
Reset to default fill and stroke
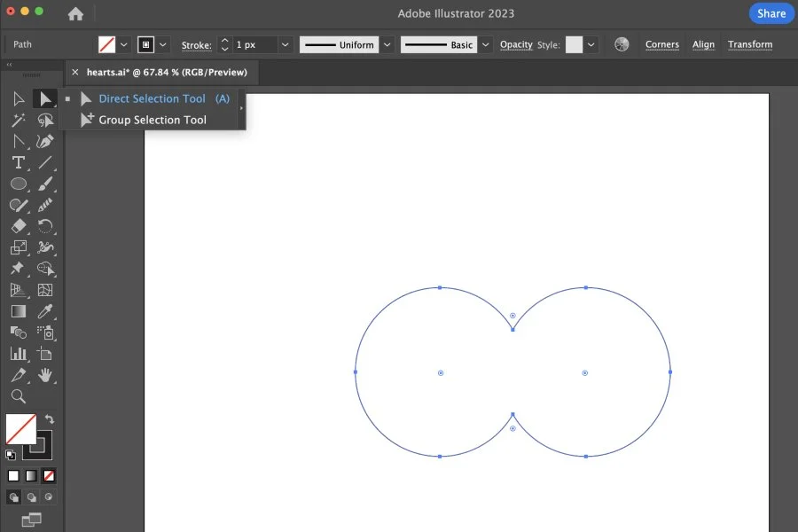10,455
